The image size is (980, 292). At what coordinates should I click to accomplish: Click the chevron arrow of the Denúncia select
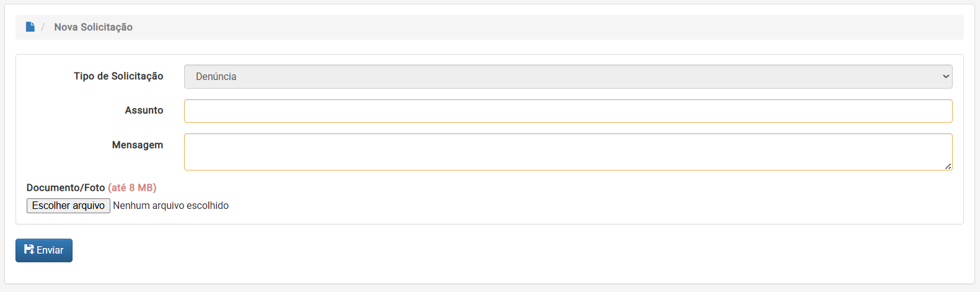coord(946,77)
